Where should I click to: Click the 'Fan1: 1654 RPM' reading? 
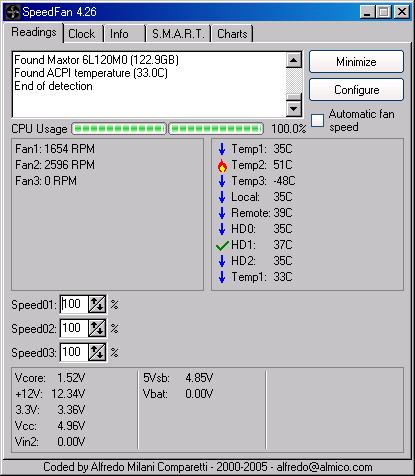click(55, 149)
